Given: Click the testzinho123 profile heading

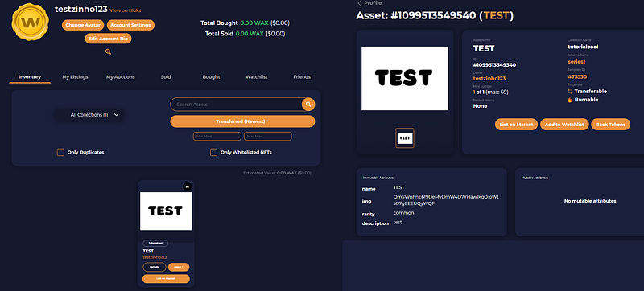Looking at the screenshot, I should click(x=81, y=10).
